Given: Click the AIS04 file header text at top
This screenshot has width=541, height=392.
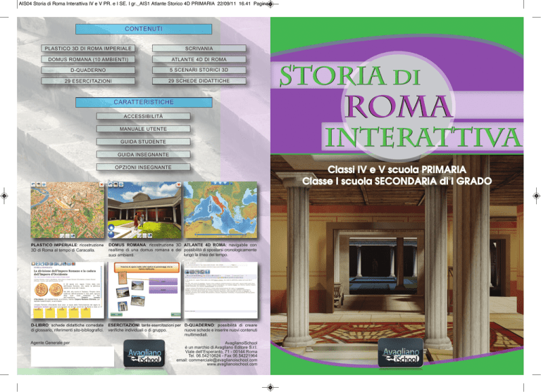Looking at the screenshot, I should pyautogui.click(x=143, y=4).
